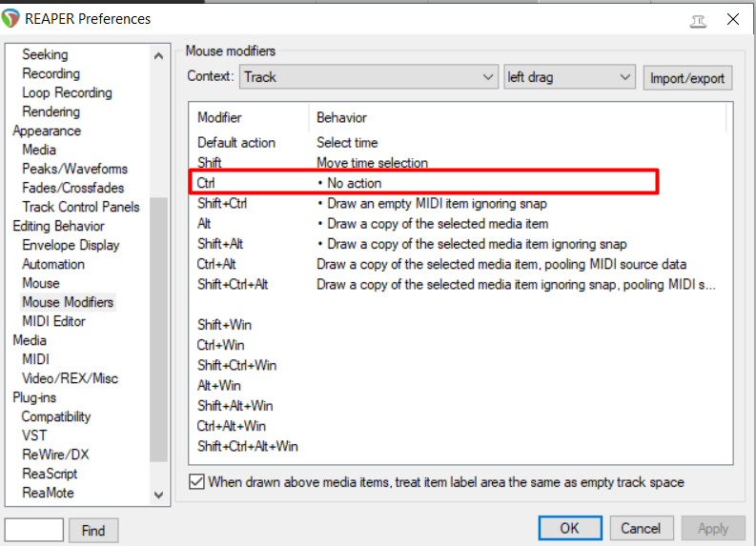Click the Behavior column header
756x546 pixels.
341,118
